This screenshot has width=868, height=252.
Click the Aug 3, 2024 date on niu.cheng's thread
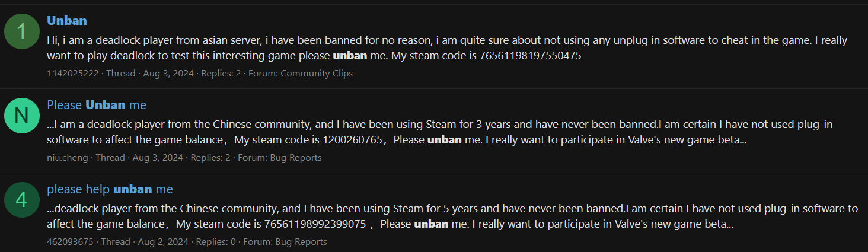click(x=158, y=158)
